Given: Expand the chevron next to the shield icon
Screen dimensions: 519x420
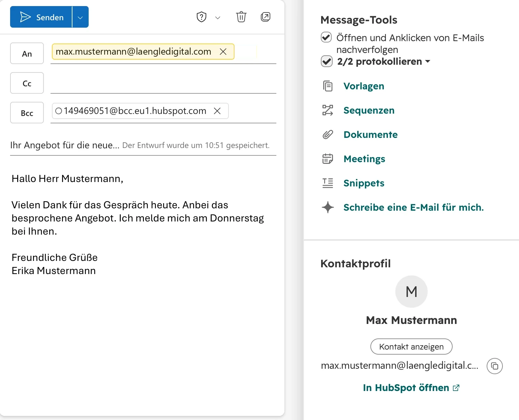Looking at the screenshot, I should click(x=218, y=18).
